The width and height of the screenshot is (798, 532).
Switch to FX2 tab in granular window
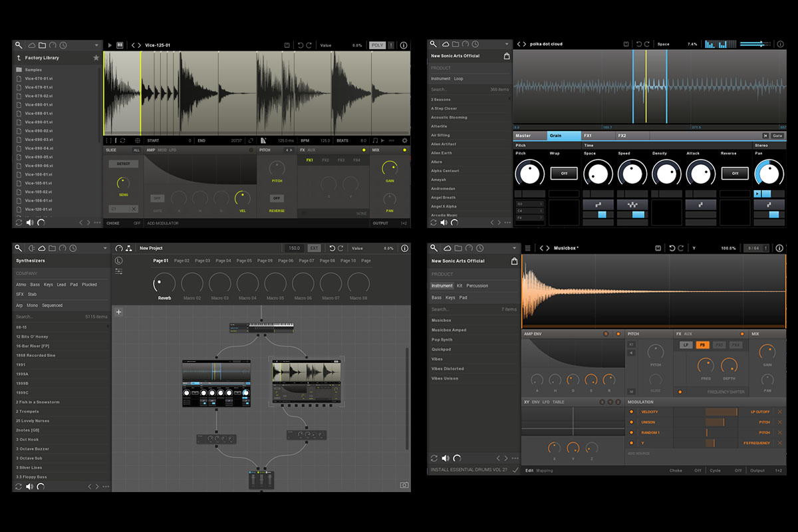tap(632, 136)
